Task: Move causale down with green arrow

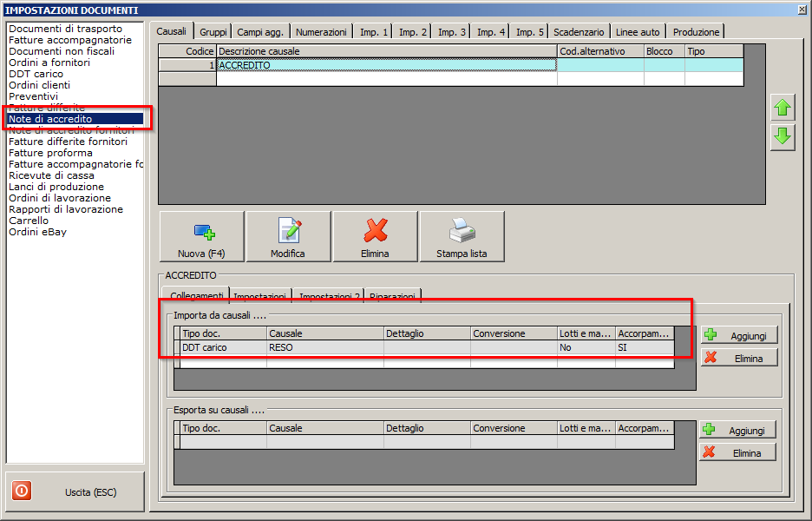Action: click(783, 137)
